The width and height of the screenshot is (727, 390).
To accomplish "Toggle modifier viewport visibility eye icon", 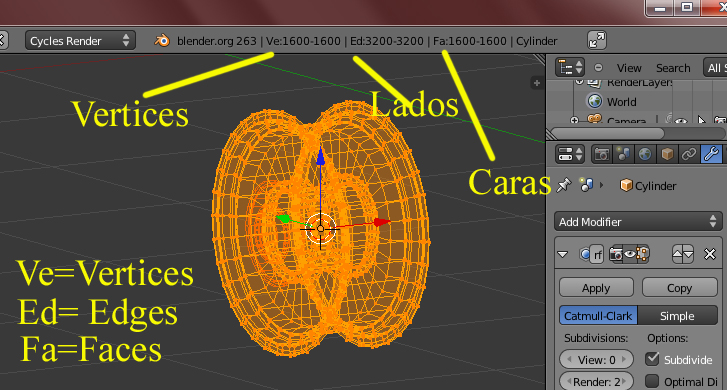I will coord(630,254).
